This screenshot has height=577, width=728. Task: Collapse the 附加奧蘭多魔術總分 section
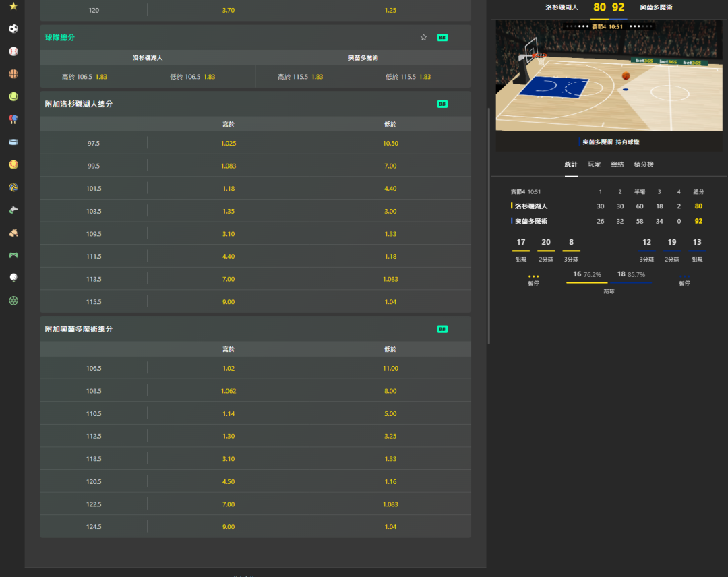point(255,329)
